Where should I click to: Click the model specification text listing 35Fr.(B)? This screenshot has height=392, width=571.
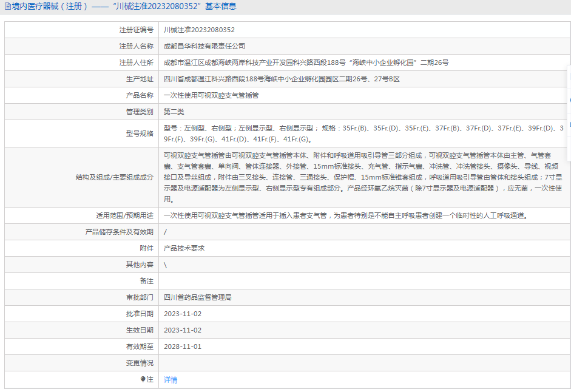point(364,133)
